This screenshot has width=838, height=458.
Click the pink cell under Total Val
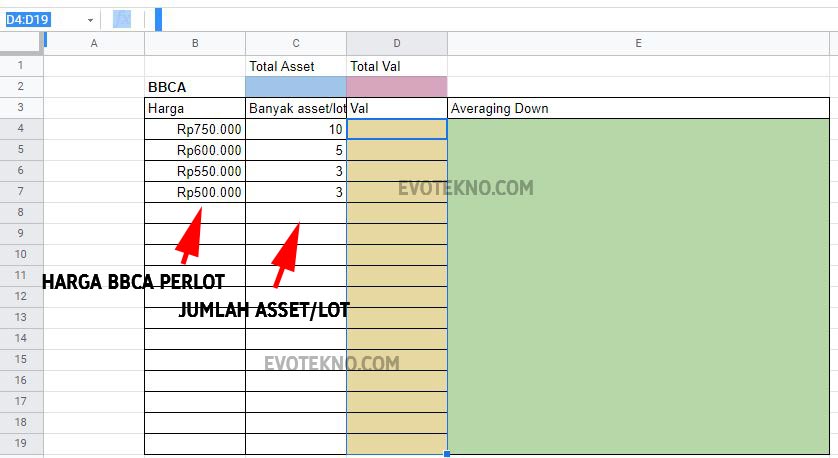point(397,87)
